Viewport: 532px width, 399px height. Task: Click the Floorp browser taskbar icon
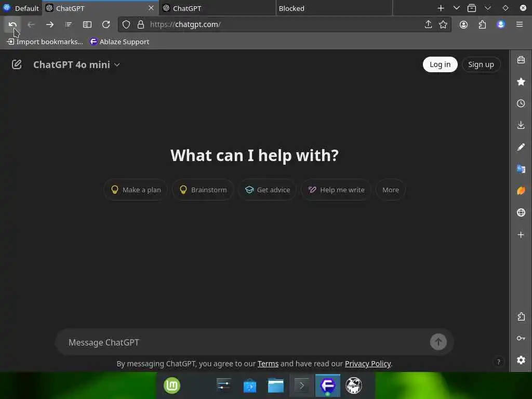328,385
